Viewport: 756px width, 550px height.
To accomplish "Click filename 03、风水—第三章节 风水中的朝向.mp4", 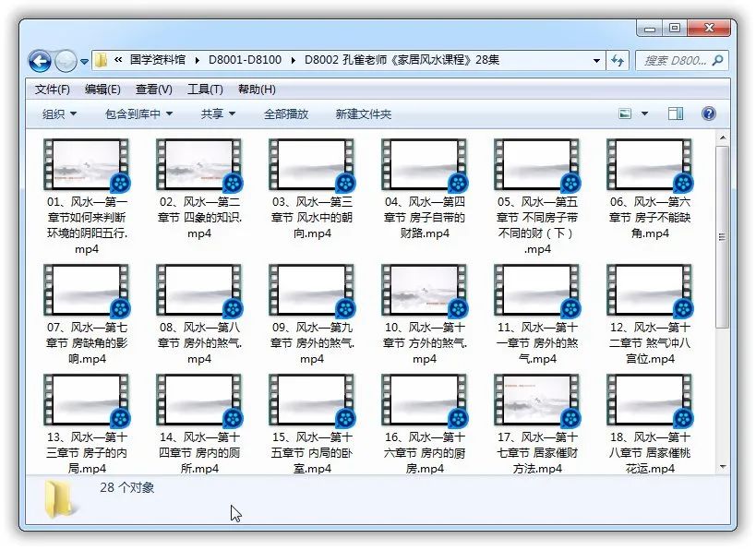I will (312, 218).
